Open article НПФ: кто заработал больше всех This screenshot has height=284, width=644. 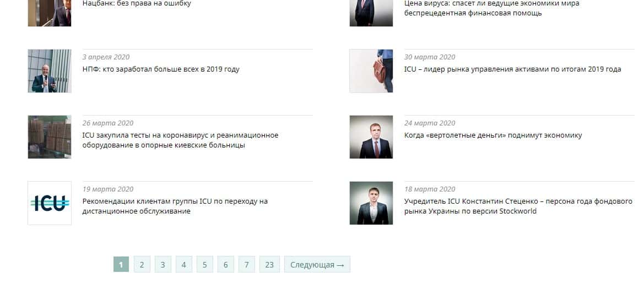tap(161, 69)
